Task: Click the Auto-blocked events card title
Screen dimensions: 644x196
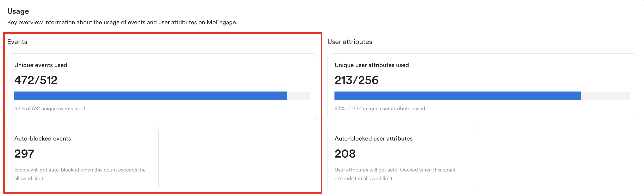Action: 42,139
